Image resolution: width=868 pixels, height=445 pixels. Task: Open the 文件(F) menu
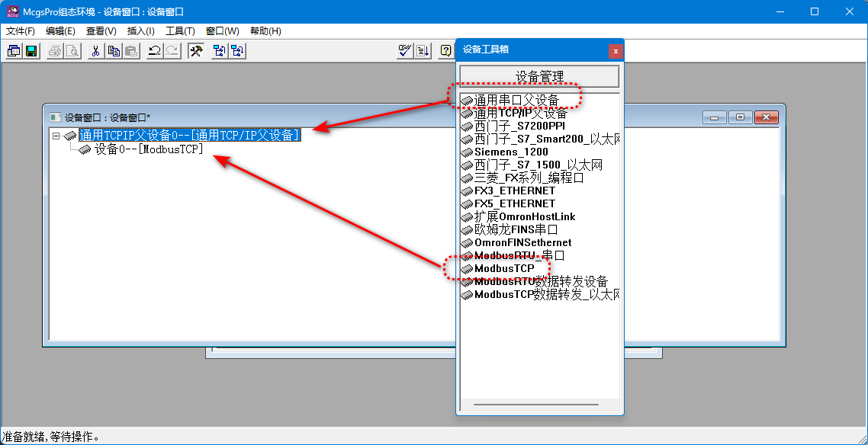click(21, 31)
